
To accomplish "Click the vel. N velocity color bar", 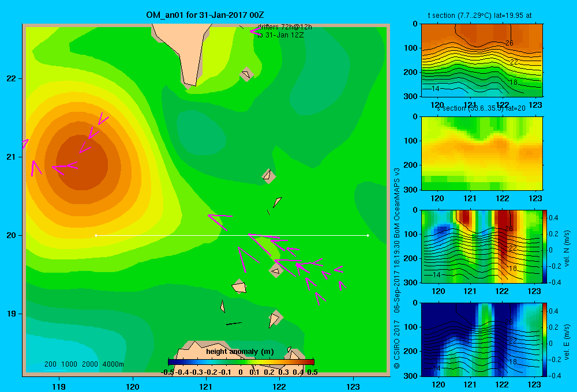I will pyautogui.click(x=545, y=246).
